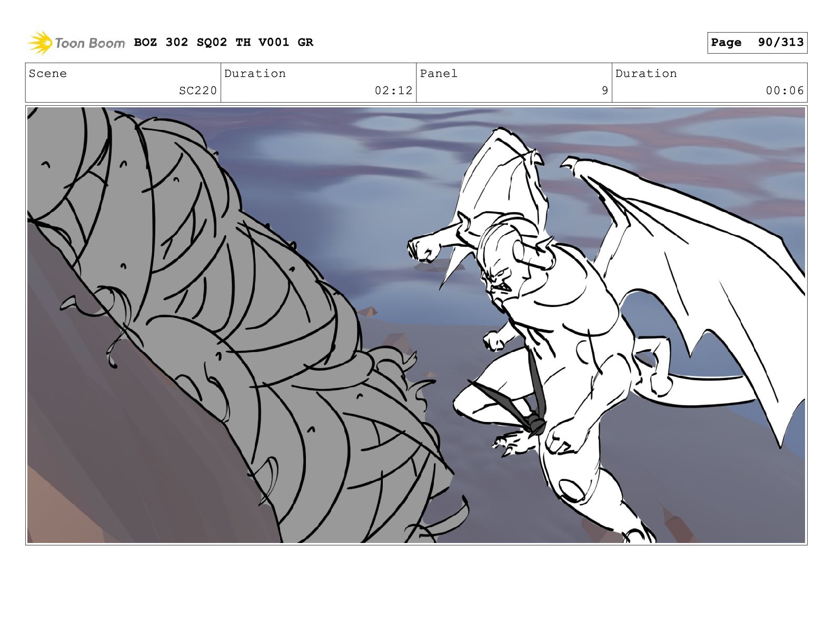Viewport: 834px width, 644px height.
Task: Click the storyboard panel image
Action: point(416,325)
